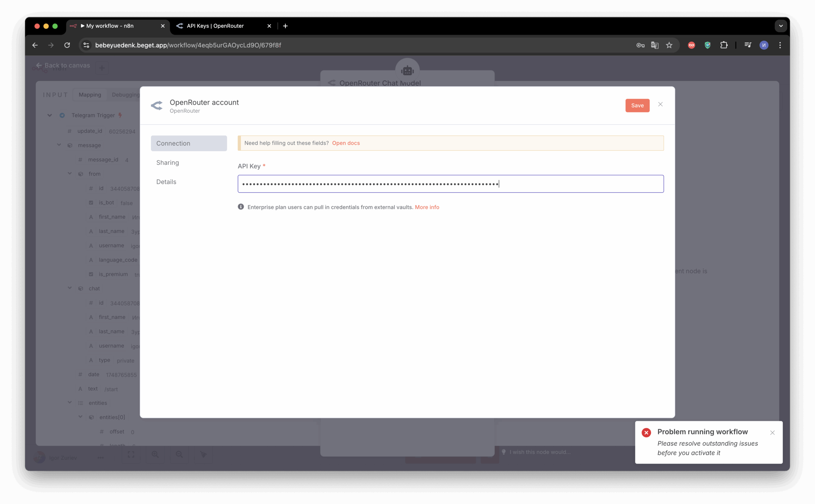Open the Details section

pos(166,182)
